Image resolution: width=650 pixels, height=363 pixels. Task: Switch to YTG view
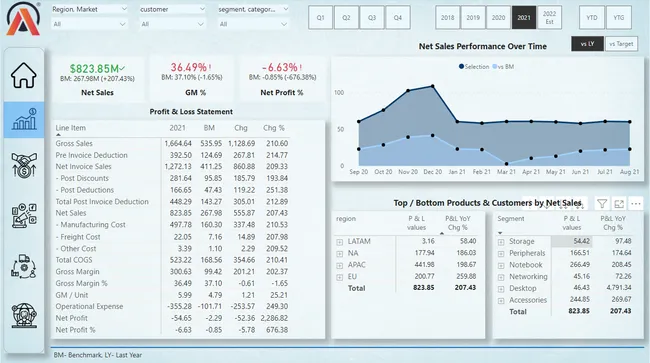[618, 18]
